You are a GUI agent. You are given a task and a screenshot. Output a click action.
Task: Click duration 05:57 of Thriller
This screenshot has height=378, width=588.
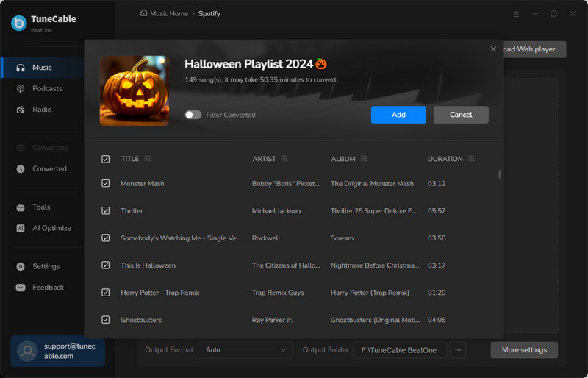point(437,211)
